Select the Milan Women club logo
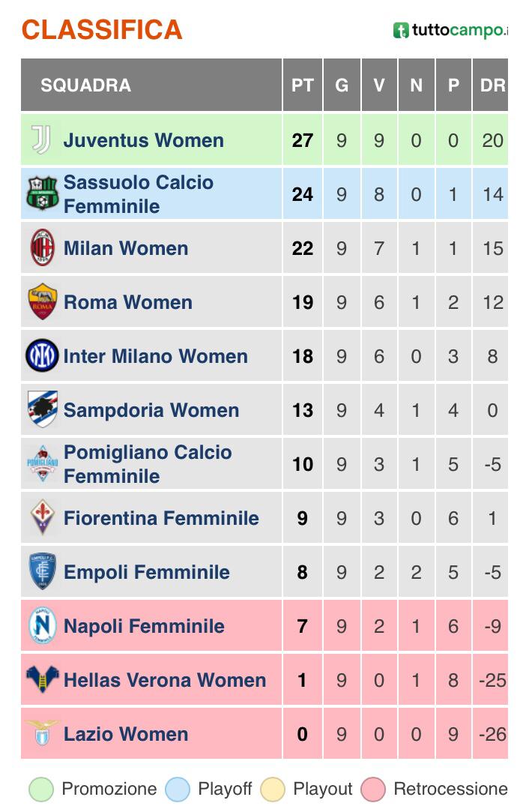The image size is (526, 812). pos(43,247)
